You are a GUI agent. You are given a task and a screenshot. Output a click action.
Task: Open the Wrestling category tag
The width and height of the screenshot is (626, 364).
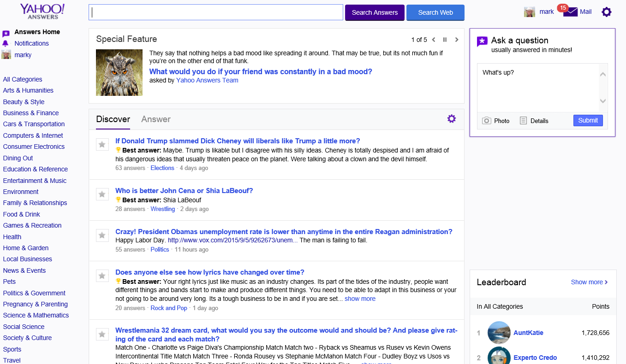[163, 209]
